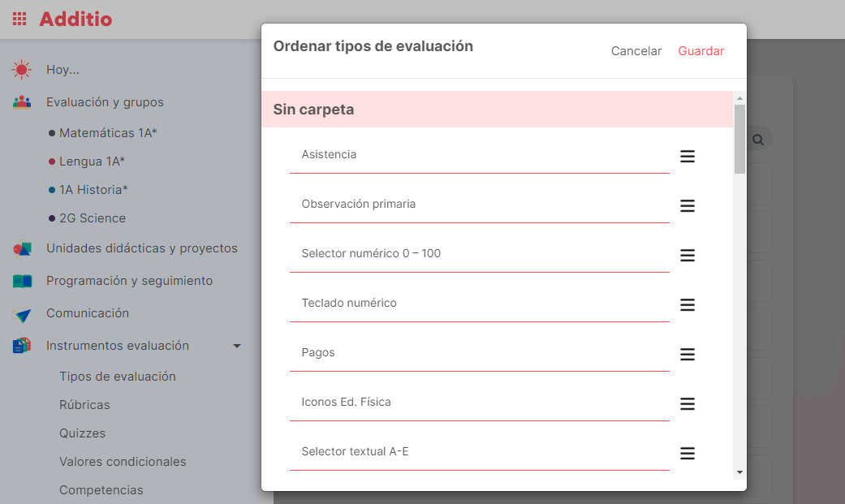The image size is (845, 504).
Task: Grab the reorder handle for Teclado numérico
Action: 687,305
